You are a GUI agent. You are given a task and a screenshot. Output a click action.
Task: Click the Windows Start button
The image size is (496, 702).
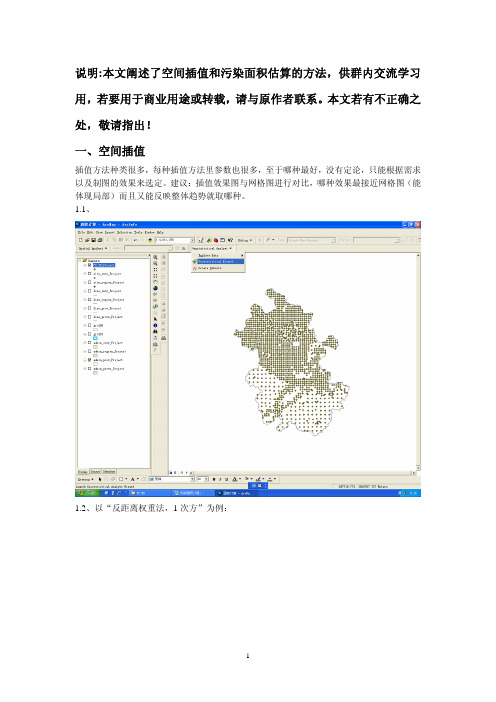tap(87, 493)
